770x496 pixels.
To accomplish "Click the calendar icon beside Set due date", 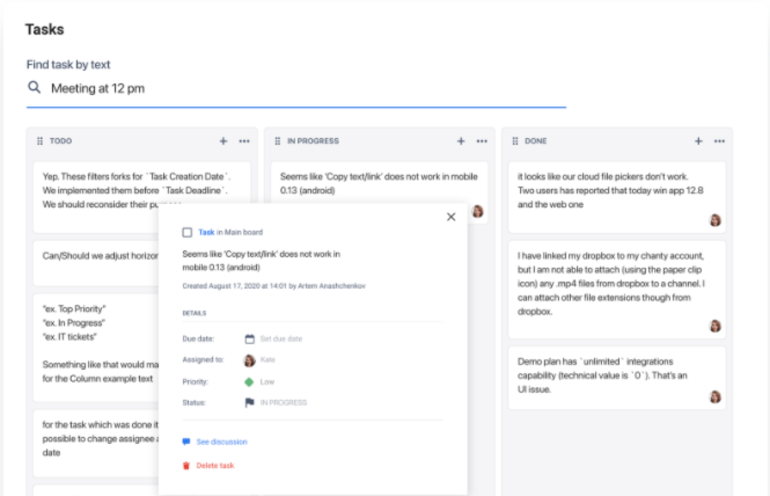I will pos(250,339).
